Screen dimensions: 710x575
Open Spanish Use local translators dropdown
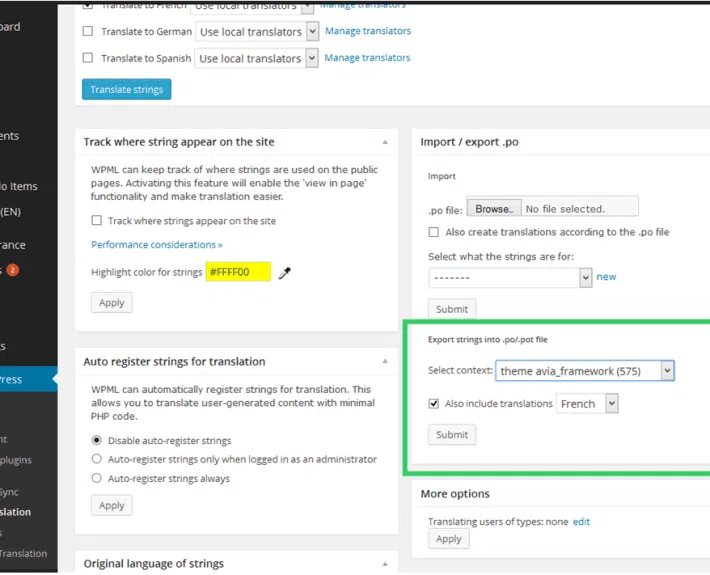click(256, 58)
